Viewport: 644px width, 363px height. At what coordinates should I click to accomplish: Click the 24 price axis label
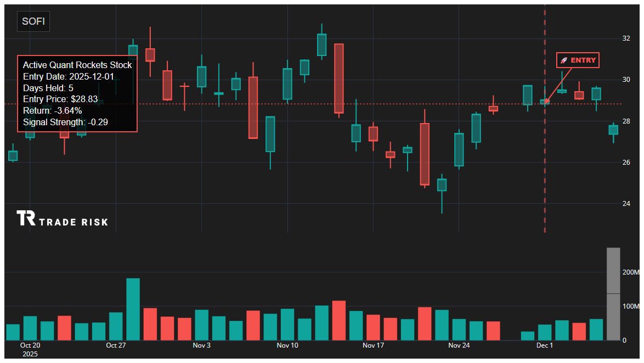click(x=626, y=204)
